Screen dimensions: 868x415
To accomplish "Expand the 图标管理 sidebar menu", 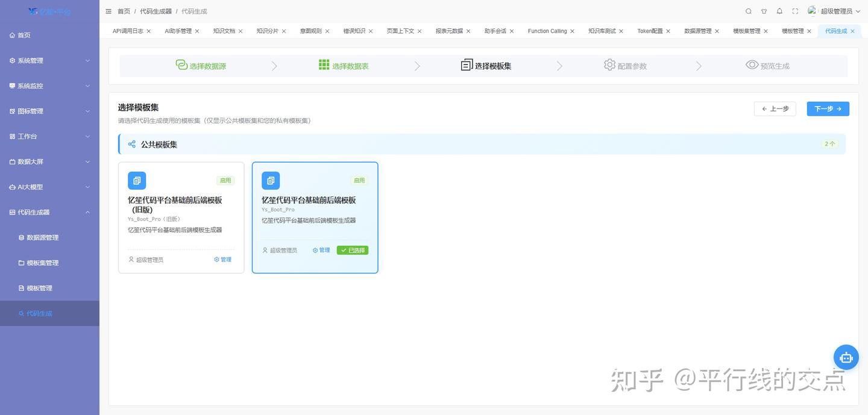I will (x=49, y=111).
